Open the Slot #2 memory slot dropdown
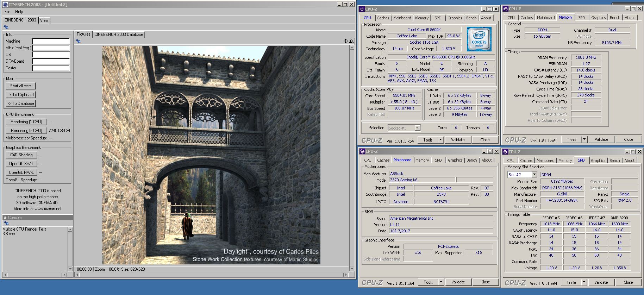 coord(534,175)
